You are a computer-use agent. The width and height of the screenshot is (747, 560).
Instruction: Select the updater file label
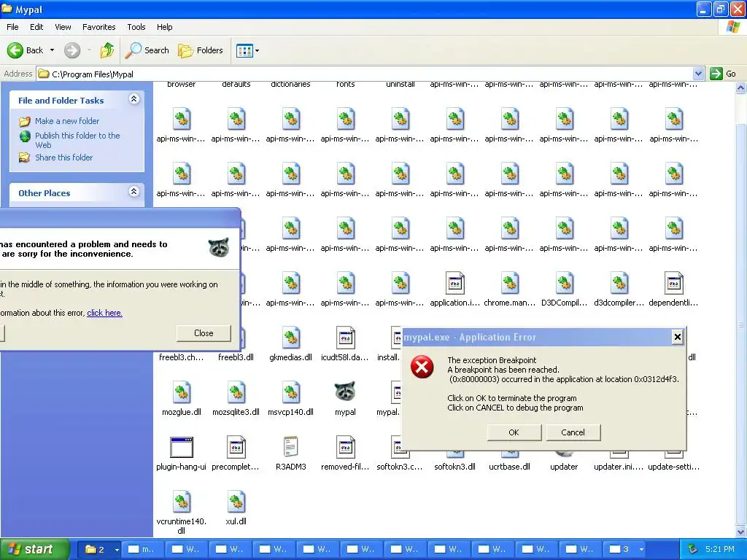click(564, 467)
